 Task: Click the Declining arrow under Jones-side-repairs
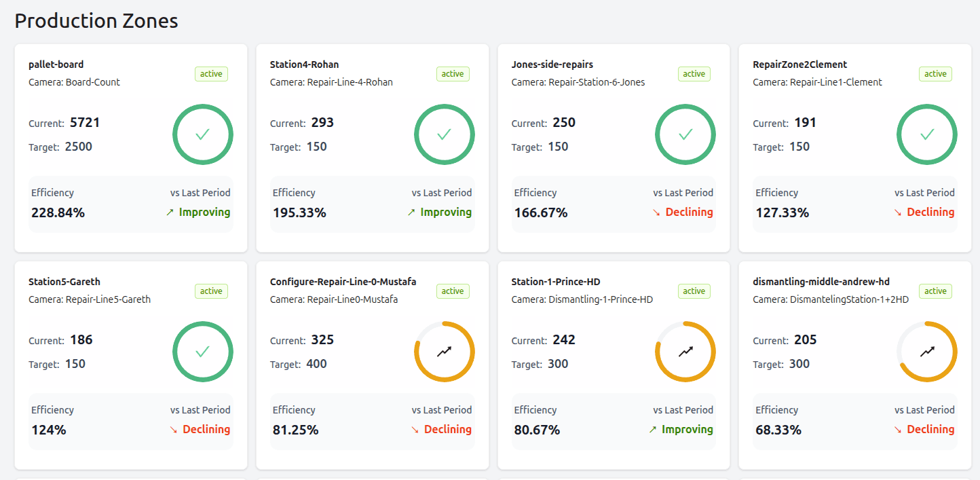682,212
